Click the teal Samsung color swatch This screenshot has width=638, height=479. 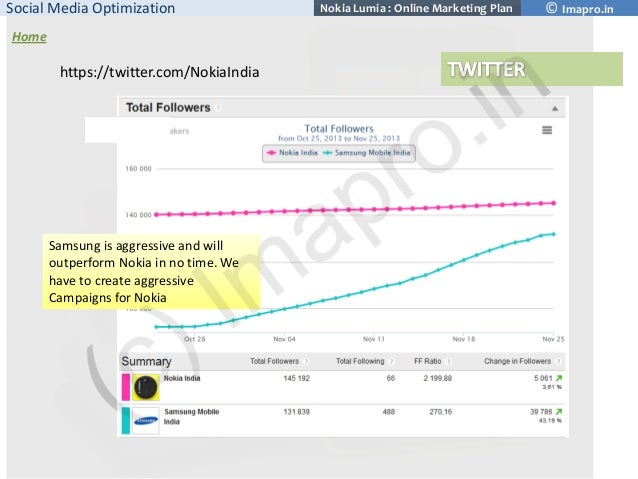[x=126, y=421]
